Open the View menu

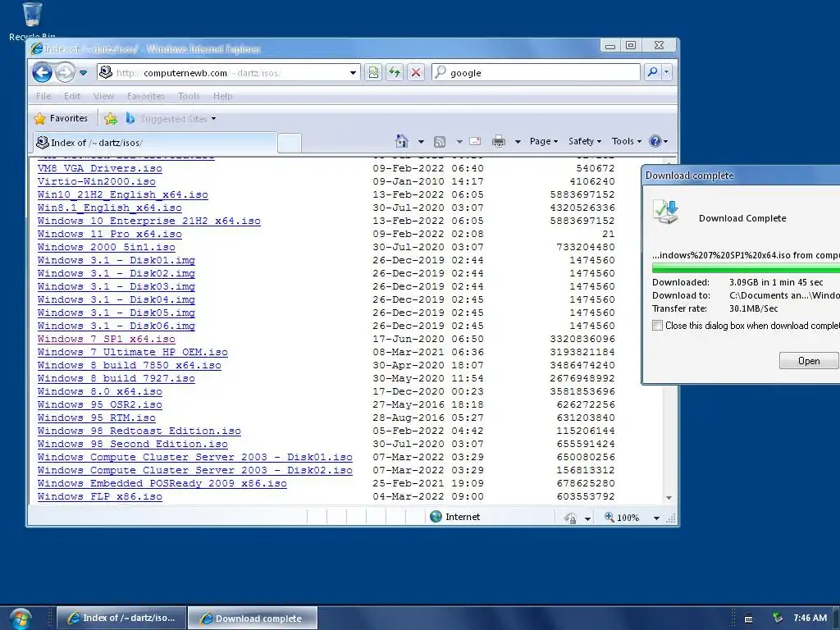point(103,96)
